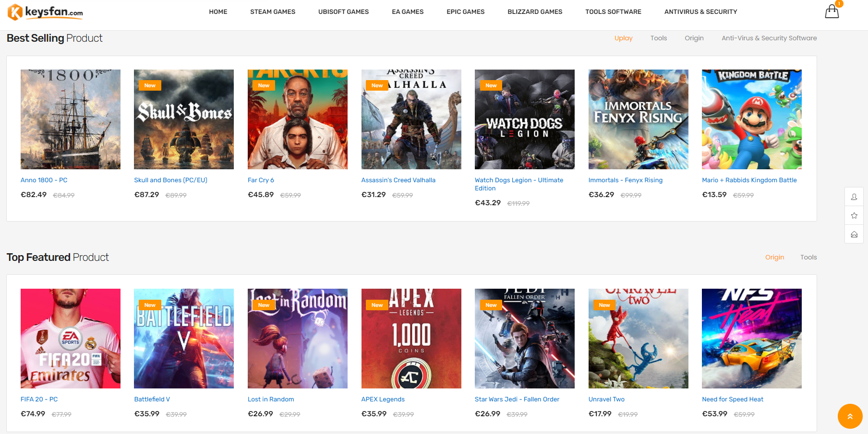
Task: Select Anti-Virus & Security Software tab
Action: tap(769, 38)
